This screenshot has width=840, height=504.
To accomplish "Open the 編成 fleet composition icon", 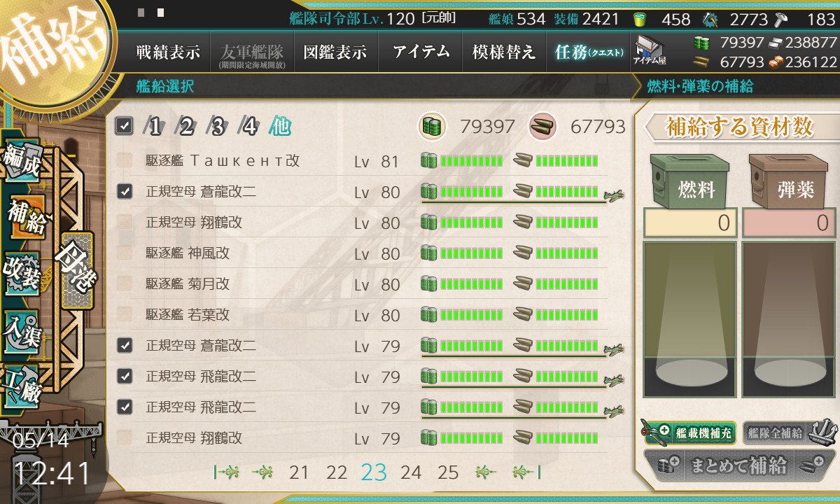I will (22, 162).
